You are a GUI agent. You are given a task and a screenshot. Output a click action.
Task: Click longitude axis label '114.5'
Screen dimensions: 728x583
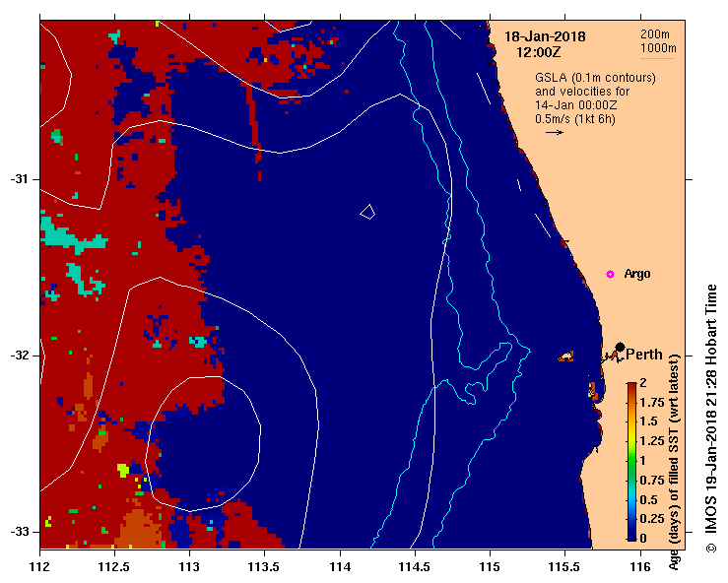pos(415,567)
